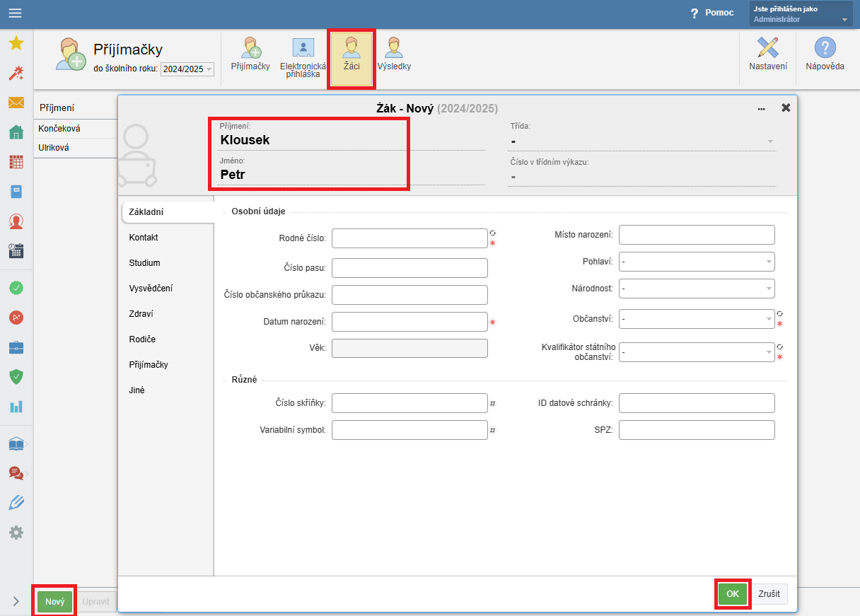Viewport: 860px width, 616px height.
Task: Expand the Třída dropdown
Action: pyautogui.click(x=642, y=141)
